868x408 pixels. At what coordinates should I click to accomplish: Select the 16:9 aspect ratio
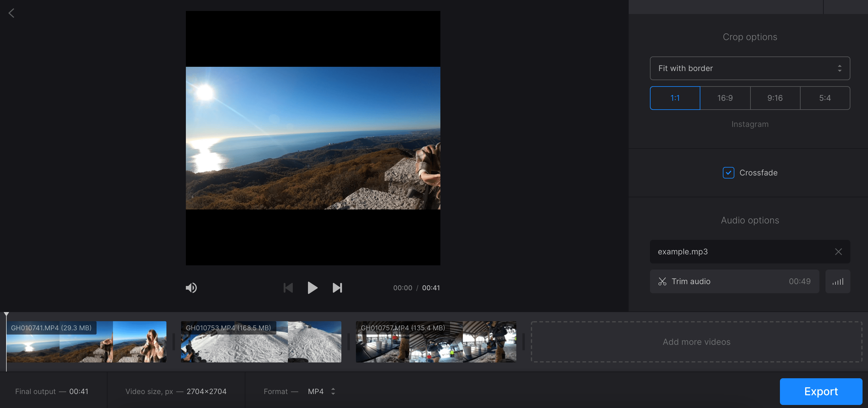(x=725, y=98)
